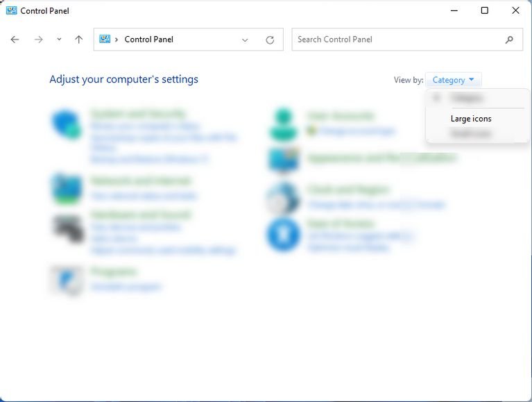Refresh the Control Panel view
532x402 pixels.
pyautogui.click(x=270, y=40)
